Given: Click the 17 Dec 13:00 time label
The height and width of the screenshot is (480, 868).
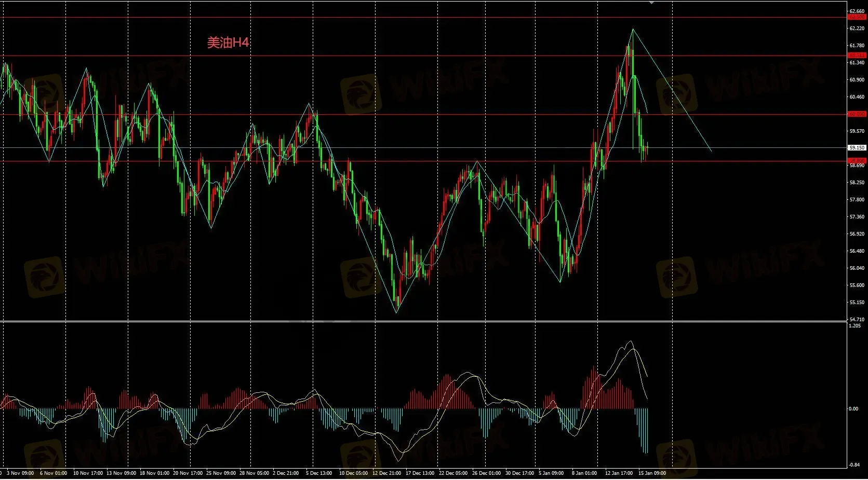Looking at the screenshot, I should 420,473.
